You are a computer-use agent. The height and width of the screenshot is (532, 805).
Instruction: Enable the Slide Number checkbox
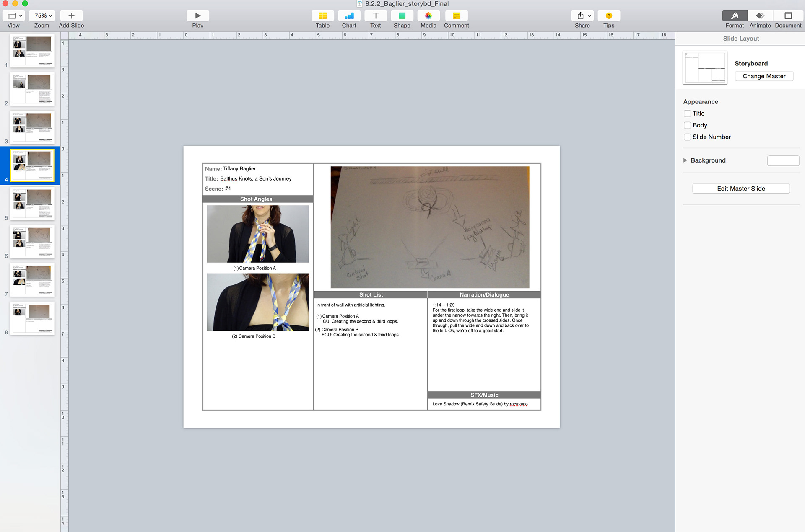click(687, 137)
